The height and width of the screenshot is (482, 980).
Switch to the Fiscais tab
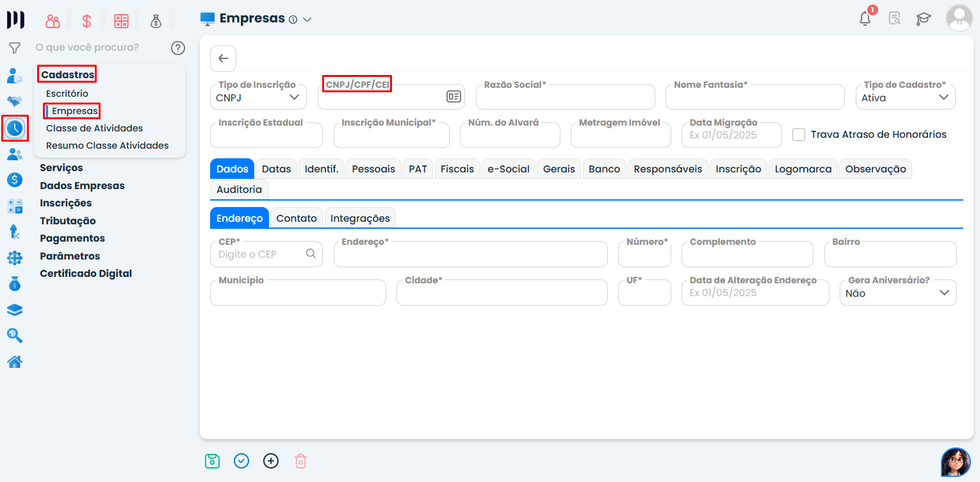point(457,169)
